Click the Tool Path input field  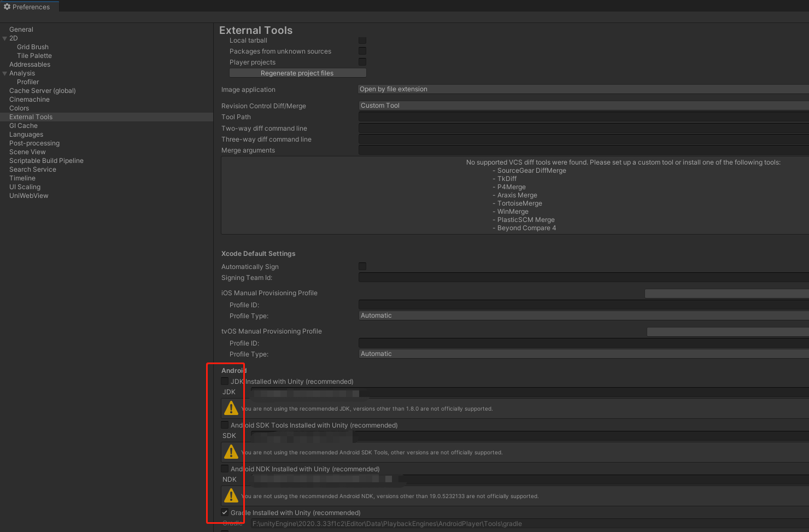point(583,116)
